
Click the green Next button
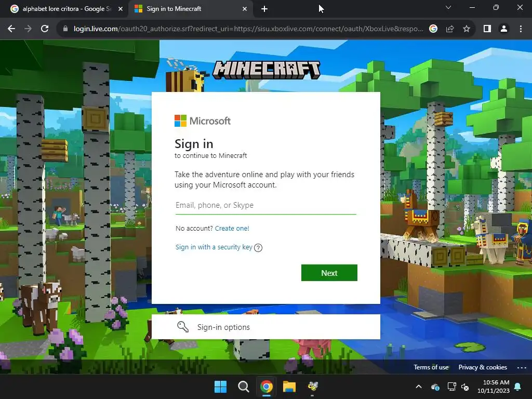click(x=329, y=273)
